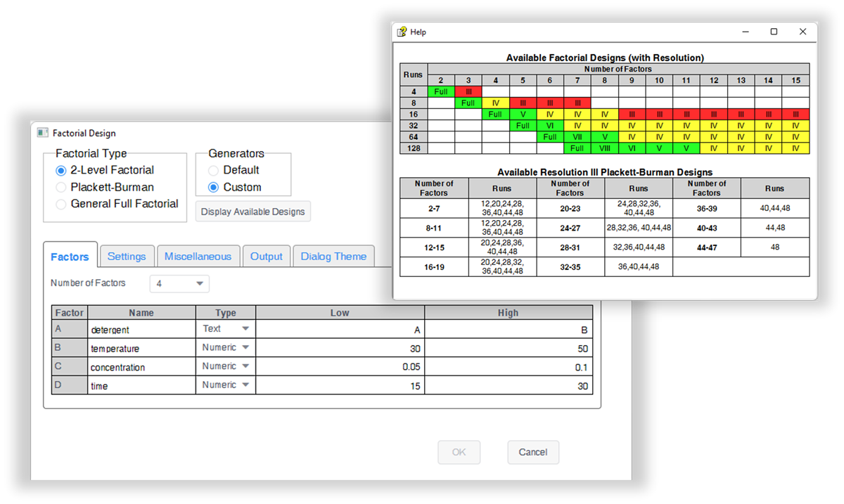
Task: Edit the Low value for concentration
Action: [x=340, y=367]
